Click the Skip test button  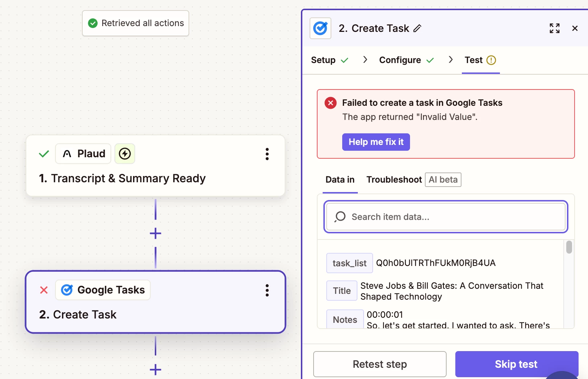click(x=517, y=364)
